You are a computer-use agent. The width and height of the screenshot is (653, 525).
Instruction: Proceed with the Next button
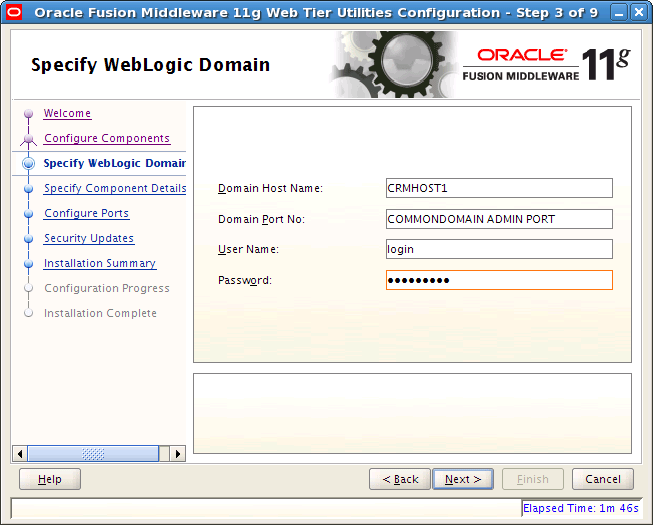pyautogui.click(x=463, y=479)
